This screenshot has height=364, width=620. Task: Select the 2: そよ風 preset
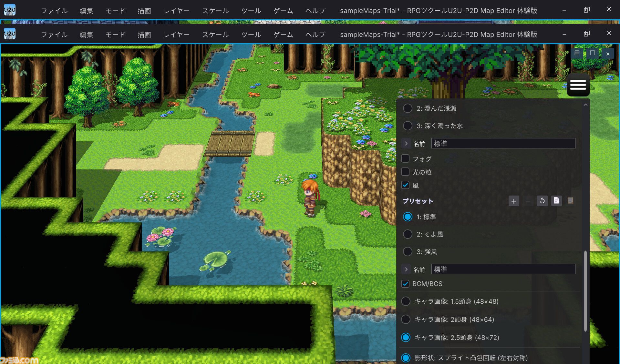click(x=408, y=234)
